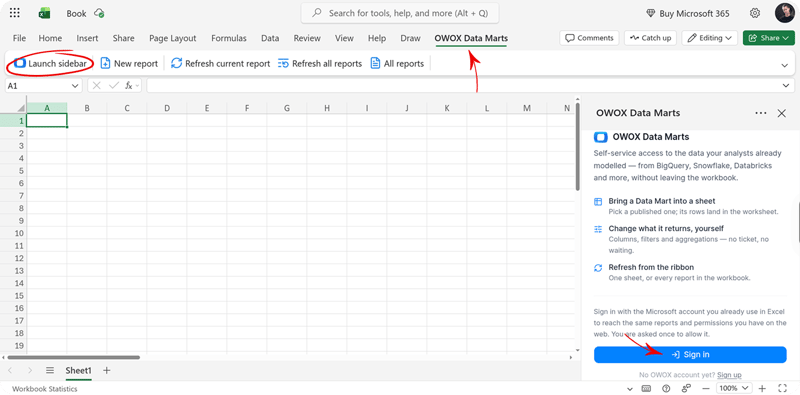Zoom in with the plus icon
Image resolution: width=800 pixels, height=395 pixels.
(x=762, y=388)
